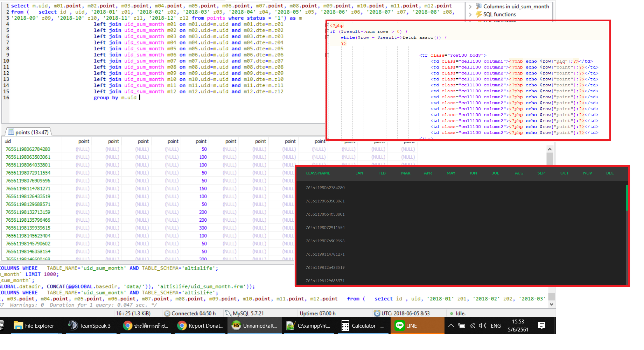Viewport: 644px width, 350px height.
Task: Click the row100 body tr line in PHP code
Action: [453, 55]
